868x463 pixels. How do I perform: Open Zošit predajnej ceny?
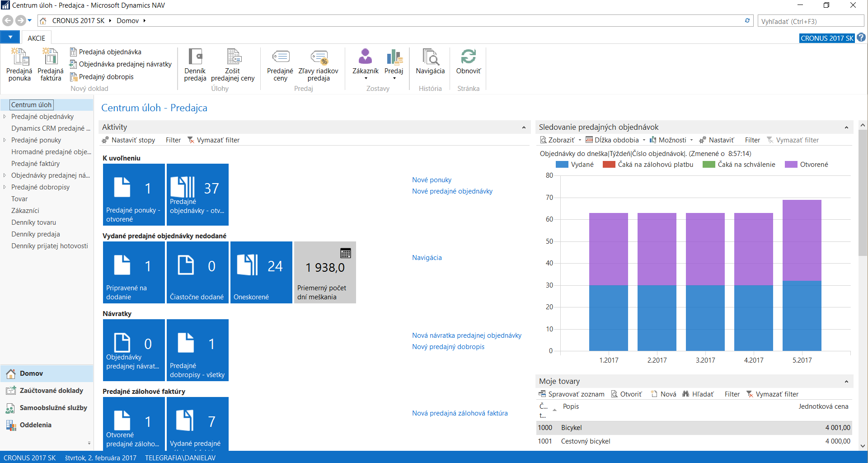(x=233, y=65)
